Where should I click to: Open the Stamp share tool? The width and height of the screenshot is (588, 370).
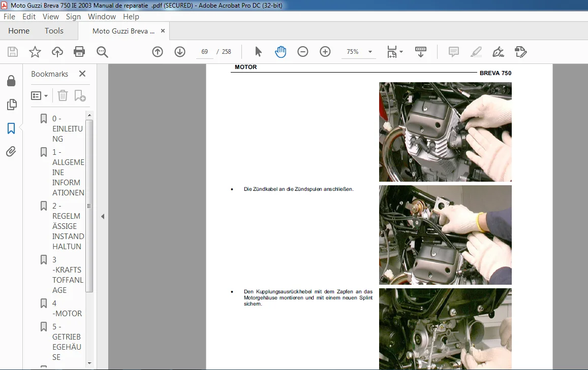pos(521,52)
